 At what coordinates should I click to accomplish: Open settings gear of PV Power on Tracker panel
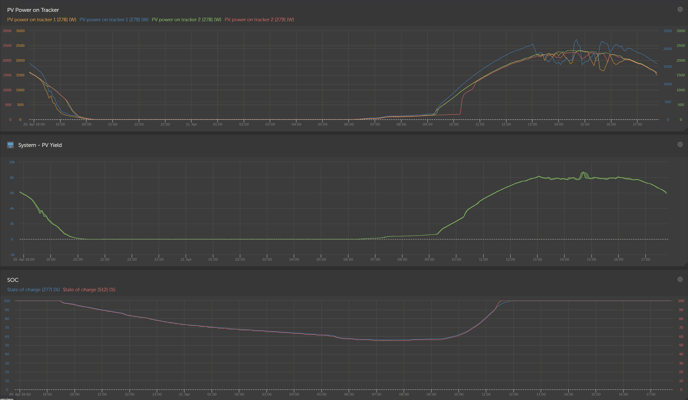(680, 9)
